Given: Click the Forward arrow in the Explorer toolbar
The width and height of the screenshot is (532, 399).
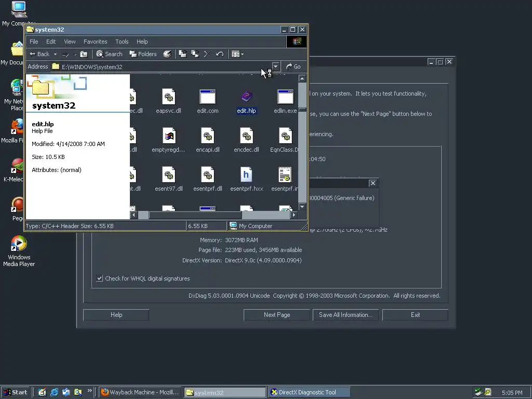Looking at the screenshot, I should tap(65, 54).
